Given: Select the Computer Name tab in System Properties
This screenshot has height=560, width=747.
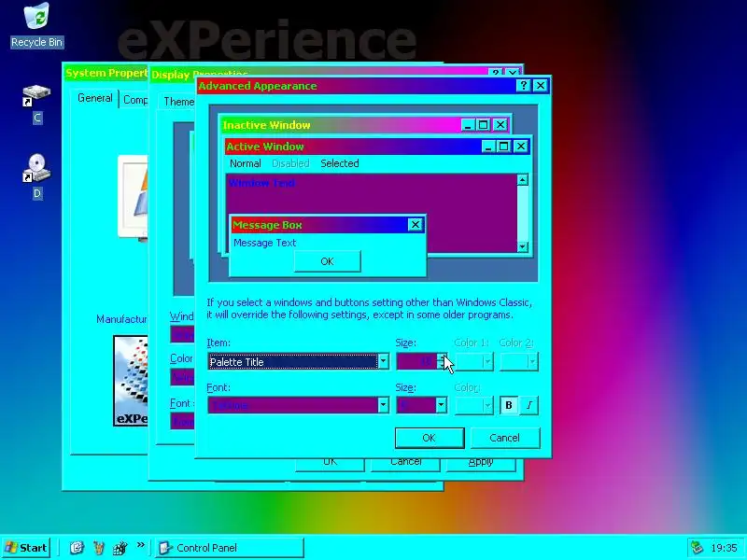Looking at the screenshot, I should click(134, 100).
